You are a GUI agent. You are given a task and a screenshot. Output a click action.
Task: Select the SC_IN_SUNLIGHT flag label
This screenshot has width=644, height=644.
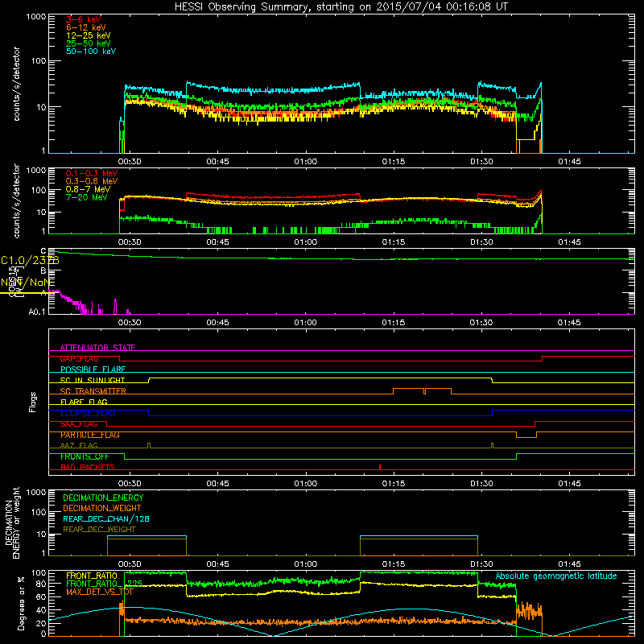pos(93,380)
